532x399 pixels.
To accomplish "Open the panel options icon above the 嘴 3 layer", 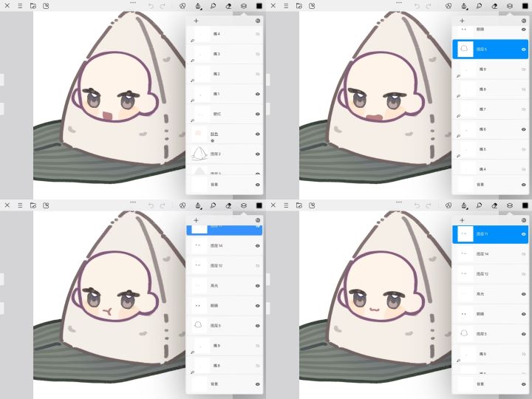I will pos(258,21).
